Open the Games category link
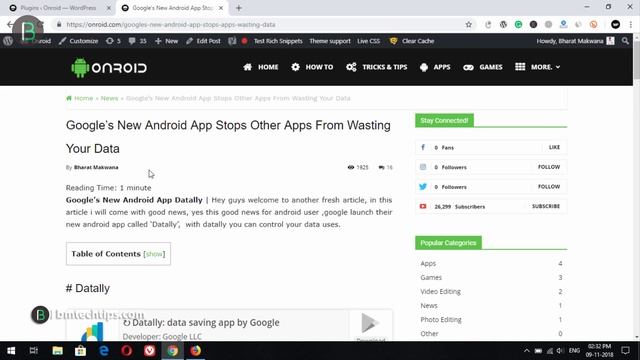 431,278
